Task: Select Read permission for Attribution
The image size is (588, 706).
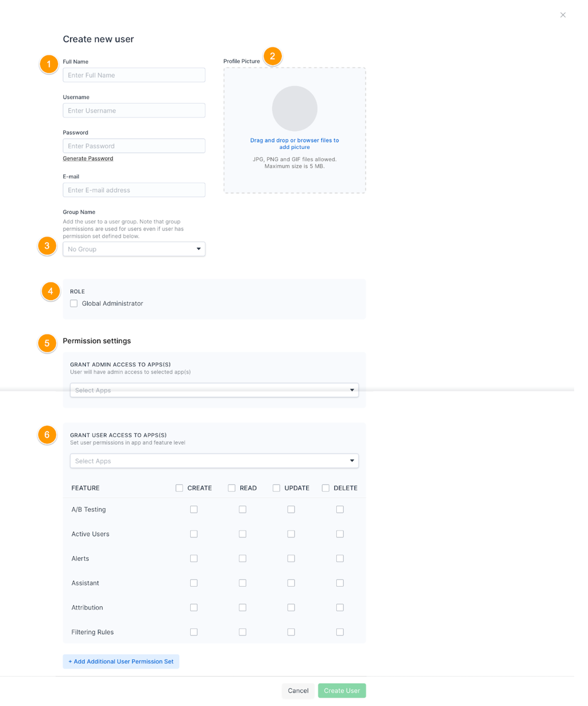Action: [x=243, y=607]
